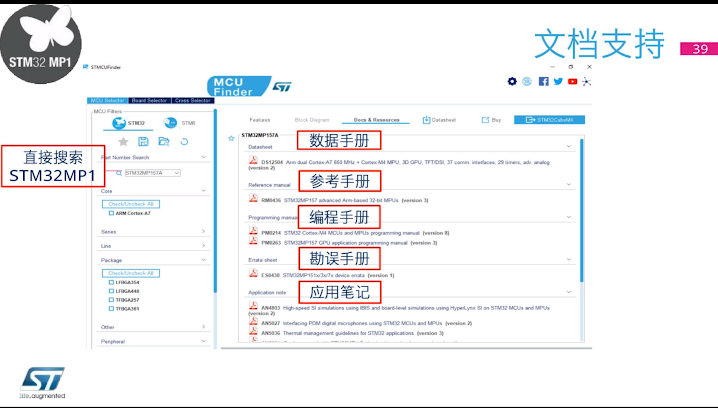Open the PDF icon for RM0436 manual
Viewport: 718px width, 408px height.
pos(253,198)
